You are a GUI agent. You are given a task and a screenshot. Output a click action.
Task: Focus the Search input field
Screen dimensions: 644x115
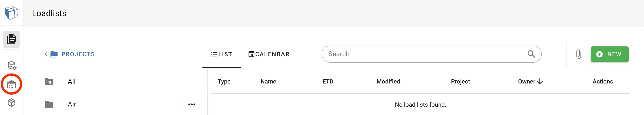[x=425, y=54]
